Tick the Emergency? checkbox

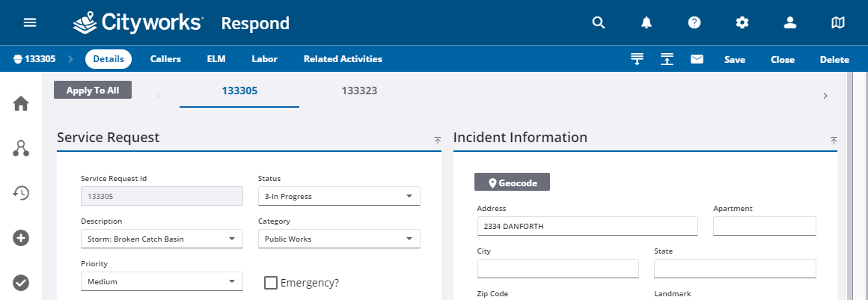point(271,283)
